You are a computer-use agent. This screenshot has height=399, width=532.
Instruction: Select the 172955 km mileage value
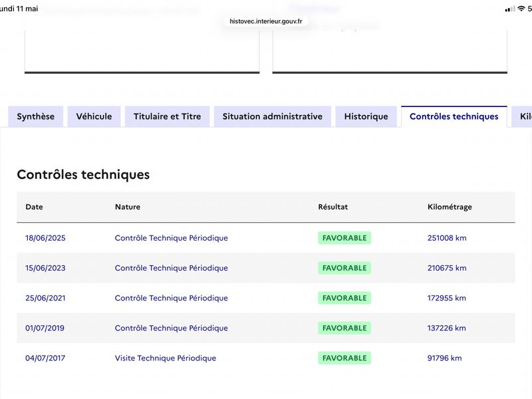pos(446,298)
